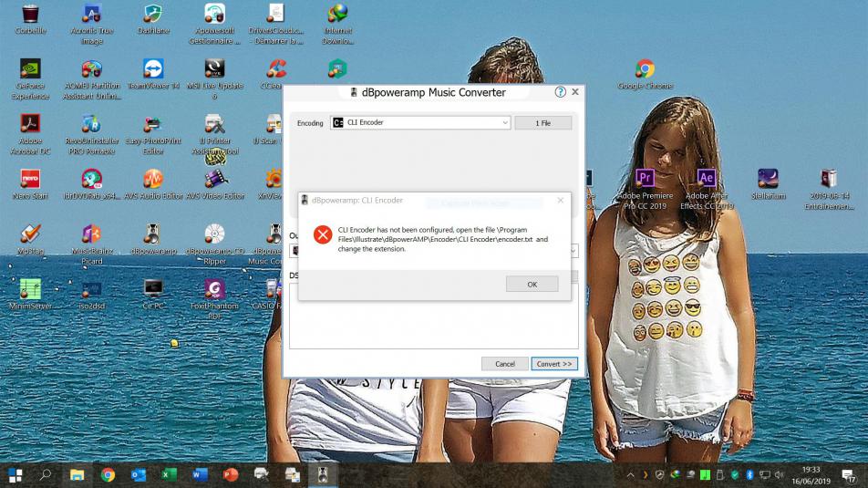Click the Cancel button in Music Converter

(504, 363)
